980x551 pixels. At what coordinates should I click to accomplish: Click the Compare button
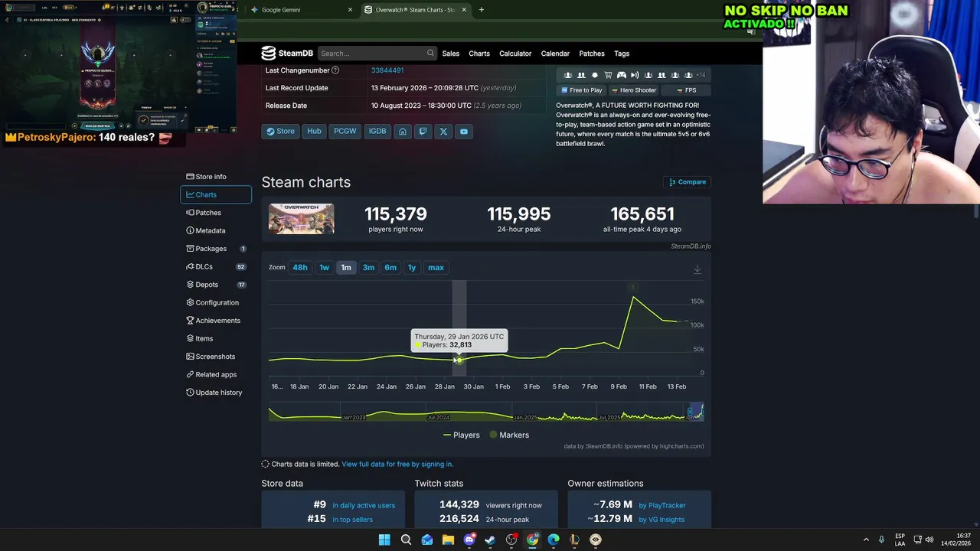(x=687, y=182)
